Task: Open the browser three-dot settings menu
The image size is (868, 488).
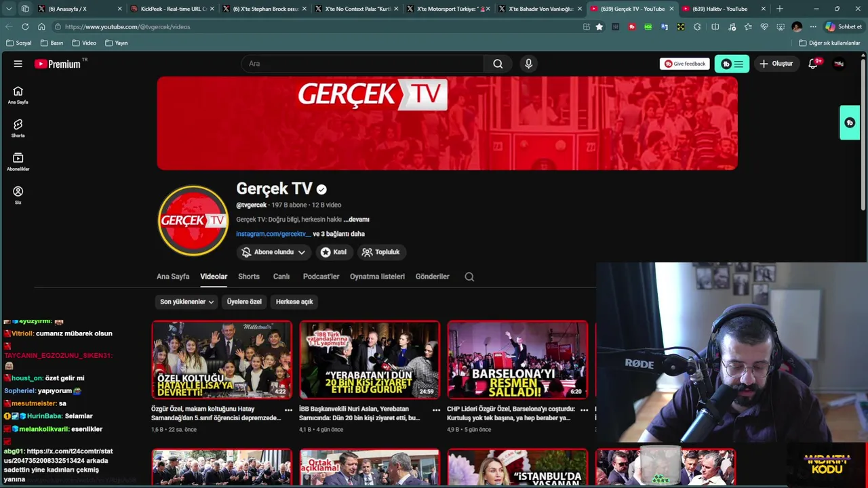Action: 813,26
